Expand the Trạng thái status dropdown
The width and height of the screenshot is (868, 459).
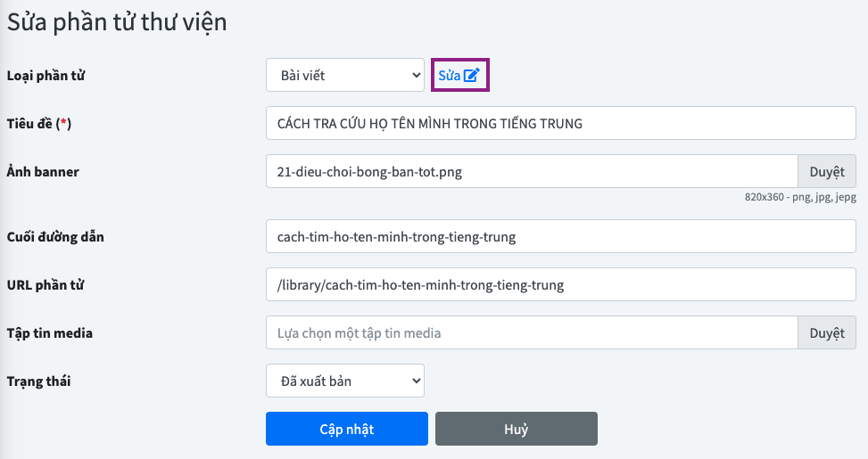click(x=345, y=381)
